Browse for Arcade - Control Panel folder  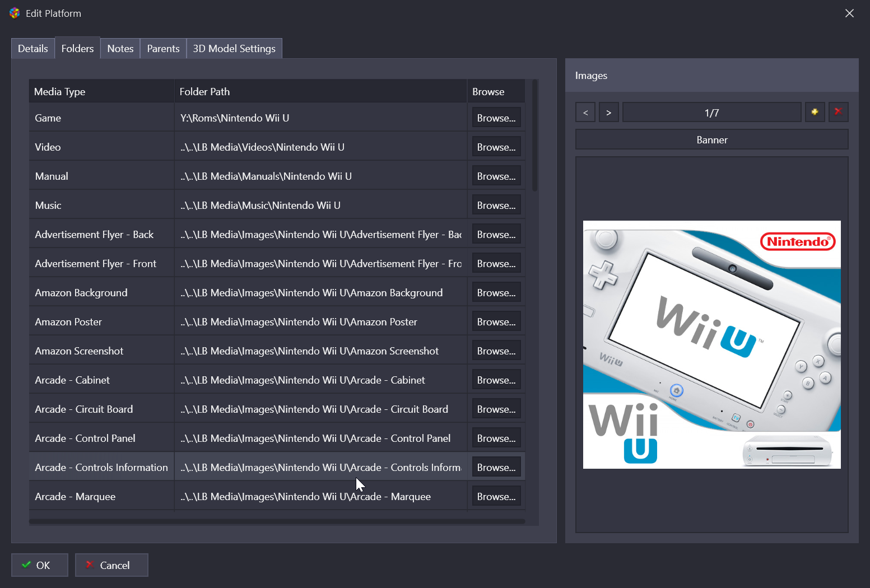pyautogui.click(x=496, y=438)
